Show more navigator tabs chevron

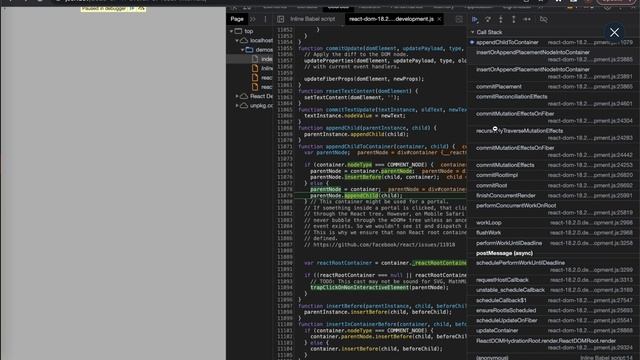tap(253, 19)
